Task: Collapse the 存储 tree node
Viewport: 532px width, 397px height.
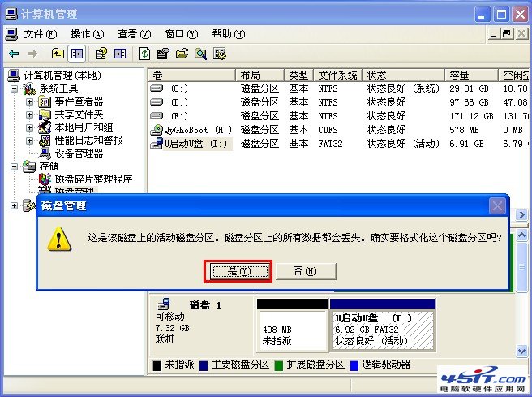Action: pos(15,166)
